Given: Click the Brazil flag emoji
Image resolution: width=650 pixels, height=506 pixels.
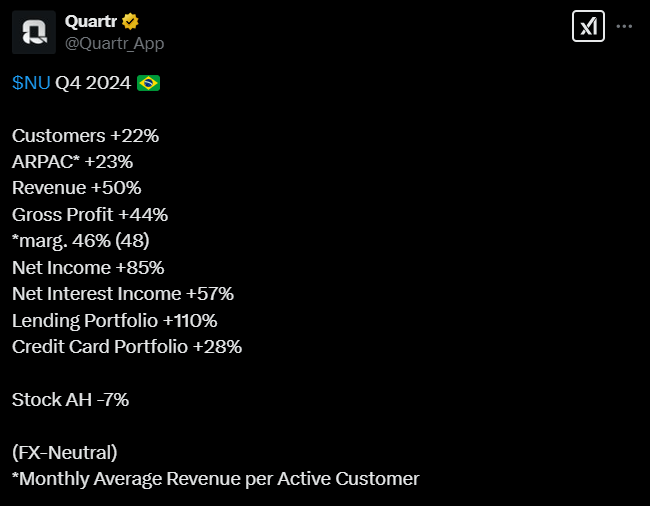Looking at the screenshot, I should coord(148,83).
